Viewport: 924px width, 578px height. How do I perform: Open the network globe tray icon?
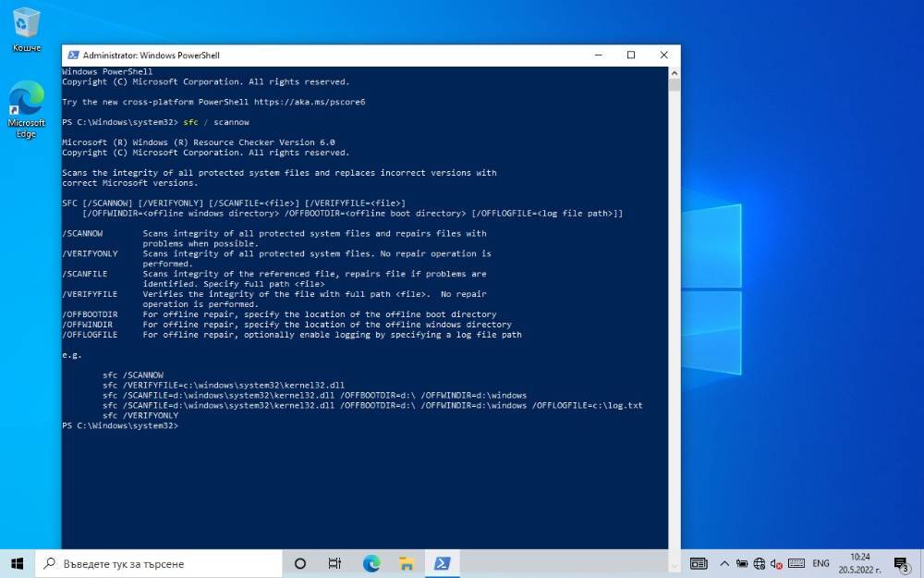pyautogui.click(x=759, y=564)
